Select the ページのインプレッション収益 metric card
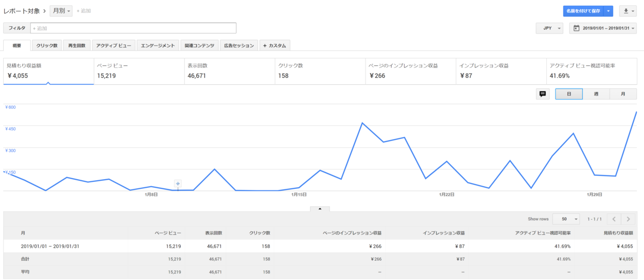This screenshot has width=644, height=280. point(411,71)
